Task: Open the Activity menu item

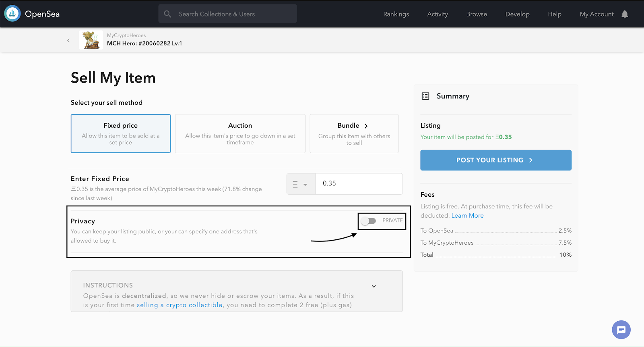Action: pyautogui.click(x=438, y=14)
